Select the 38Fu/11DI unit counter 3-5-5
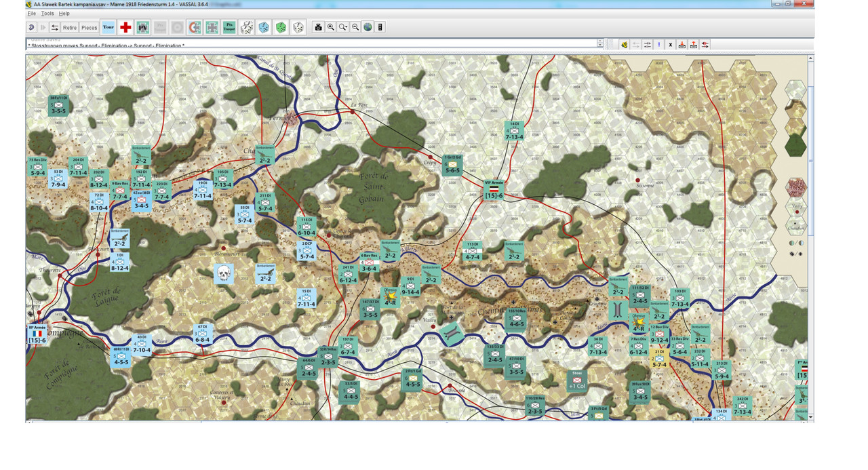Image resolution: width=868 pixels, height=470 pixels. [x=58, y=106]
